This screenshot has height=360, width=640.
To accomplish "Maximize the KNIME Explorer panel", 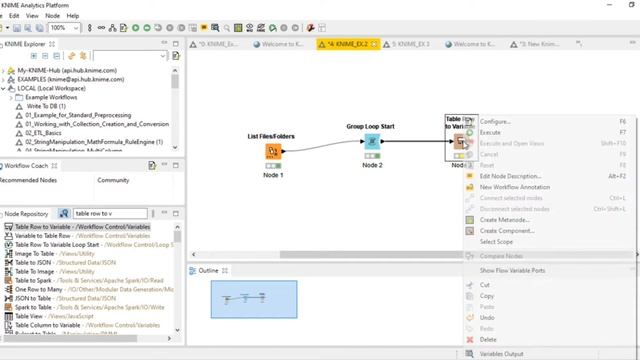I will [176, 43].
